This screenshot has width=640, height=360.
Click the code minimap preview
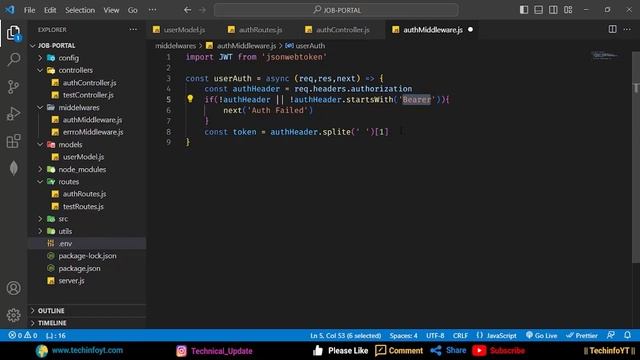coord(605,55)
